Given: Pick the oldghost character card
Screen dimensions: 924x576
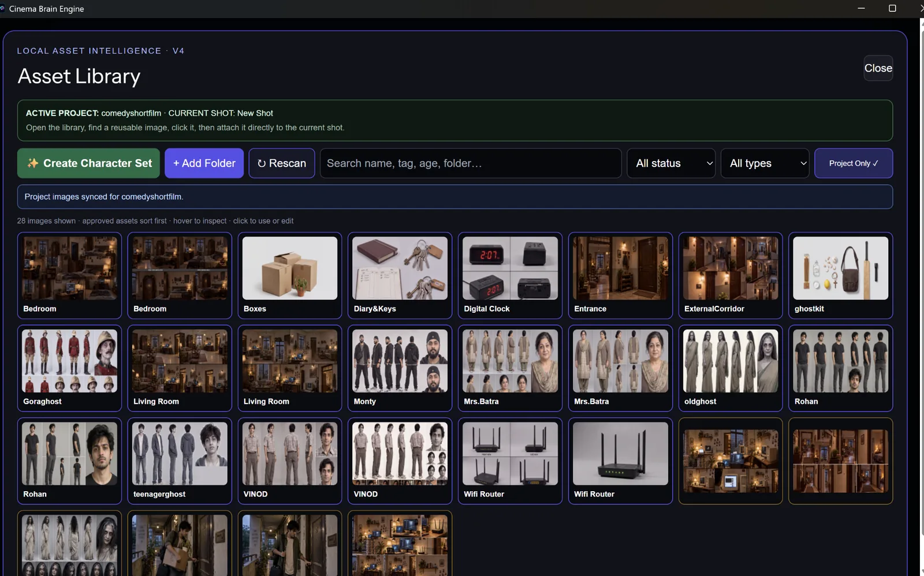Looking at the screenshot, I should (x=731, y=368).
